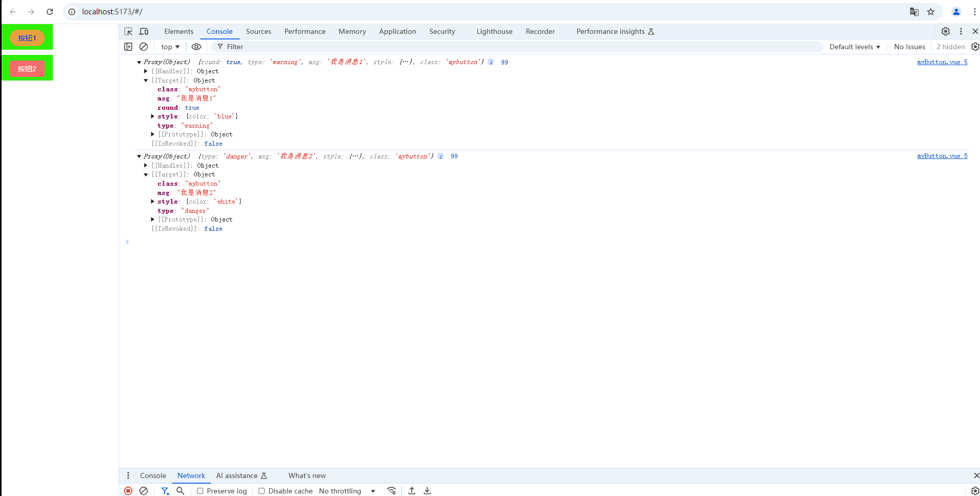This screenshot has width=980, height=496.
Task: Create live expression eye icon
Action: 196,47
